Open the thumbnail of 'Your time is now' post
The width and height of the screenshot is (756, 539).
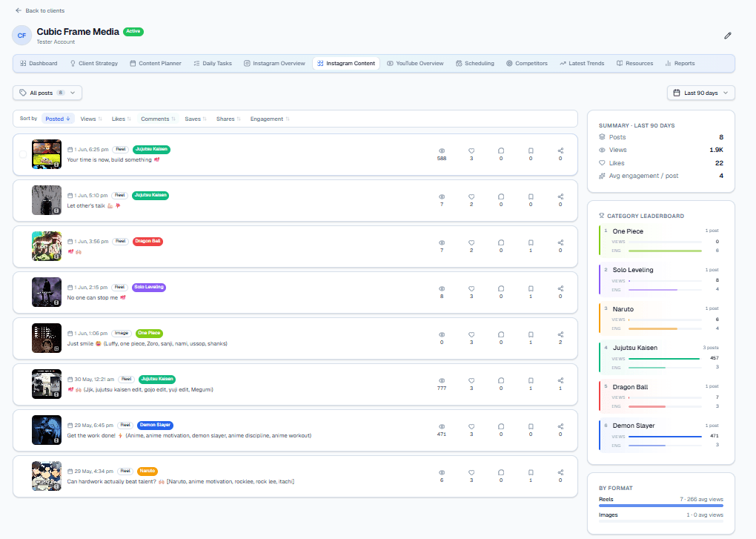click(x=47, y=154)
